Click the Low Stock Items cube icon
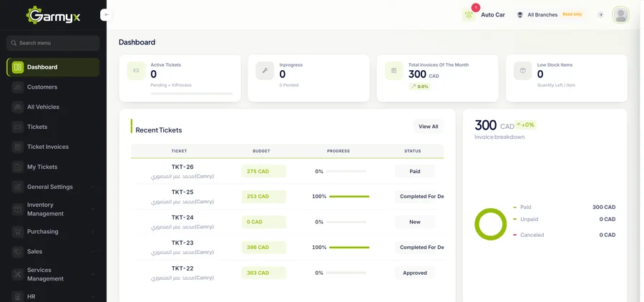The width and height of the screenshot is (644, 302). tap(523, 71)
